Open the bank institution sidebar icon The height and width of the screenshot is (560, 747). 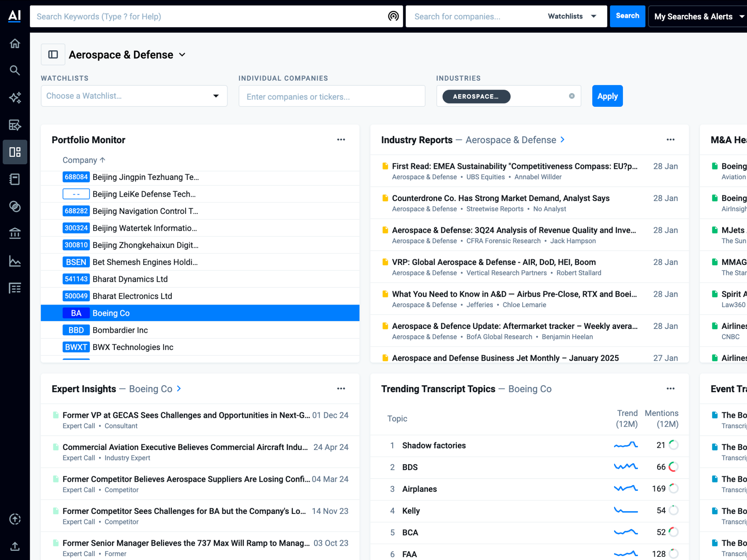click(15, 234)
